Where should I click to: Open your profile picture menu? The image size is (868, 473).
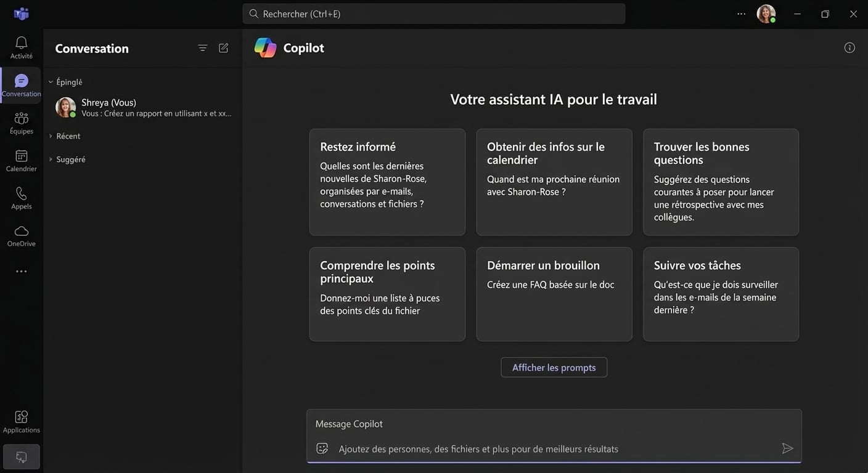pos(765,13)
